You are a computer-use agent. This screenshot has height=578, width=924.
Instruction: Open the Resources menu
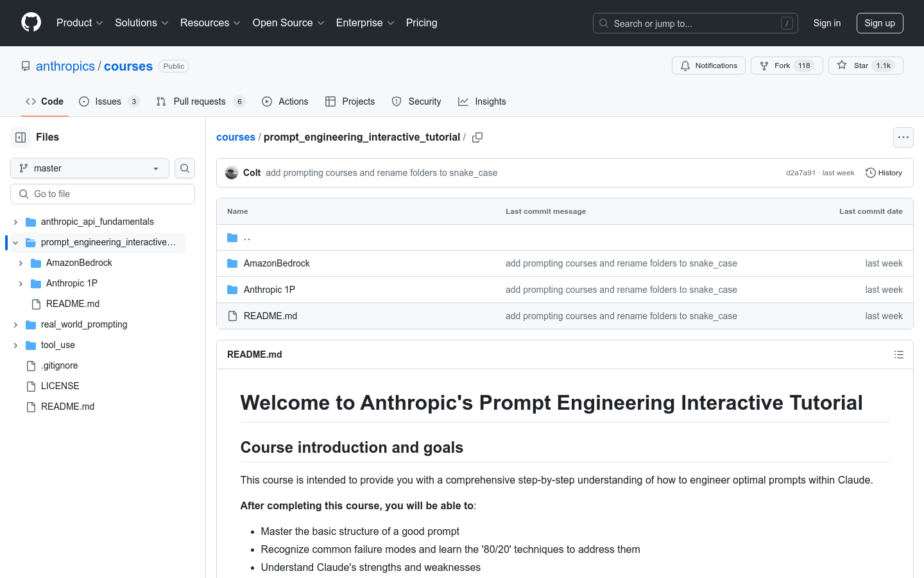210,22
